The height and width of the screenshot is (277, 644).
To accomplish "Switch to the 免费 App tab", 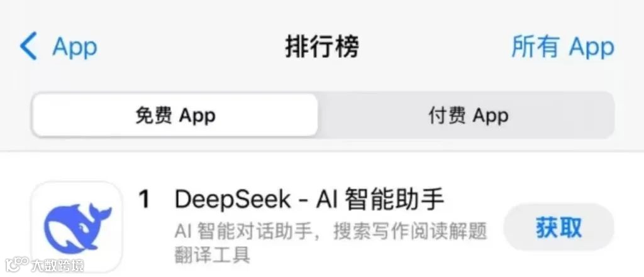I will point(175,116).
